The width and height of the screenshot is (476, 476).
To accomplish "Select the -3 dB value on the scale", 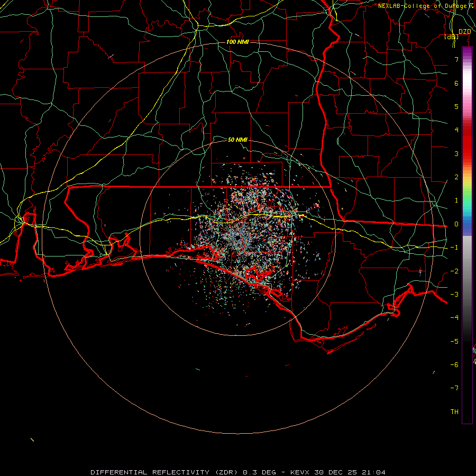I will (x=454, y=295).
